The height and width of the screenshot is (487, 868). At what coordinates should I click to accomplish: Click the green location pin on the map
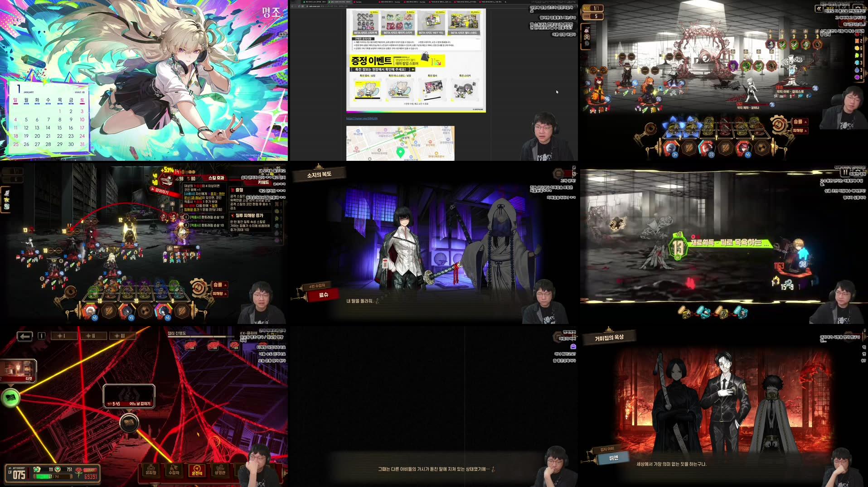401,153
